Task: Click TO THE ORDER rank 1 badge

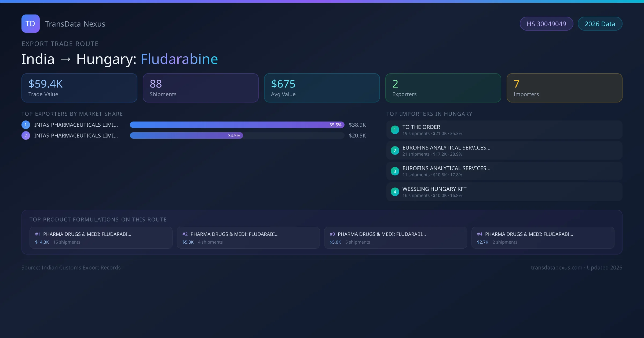Action: pos(395,130)
